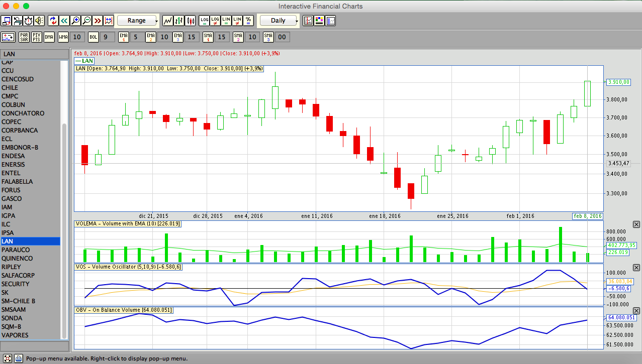Select FALABELLA in the symbol list

(x=17, y=181)
